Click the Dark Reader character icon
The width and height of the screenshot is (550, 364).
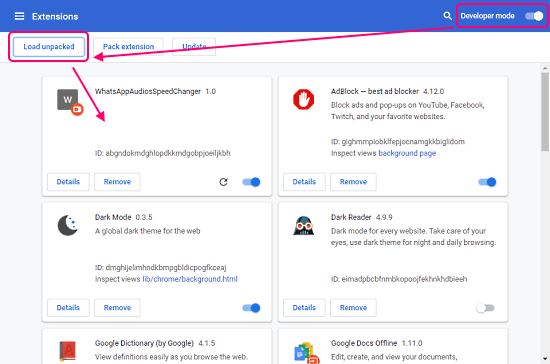[x=303, y=225]
